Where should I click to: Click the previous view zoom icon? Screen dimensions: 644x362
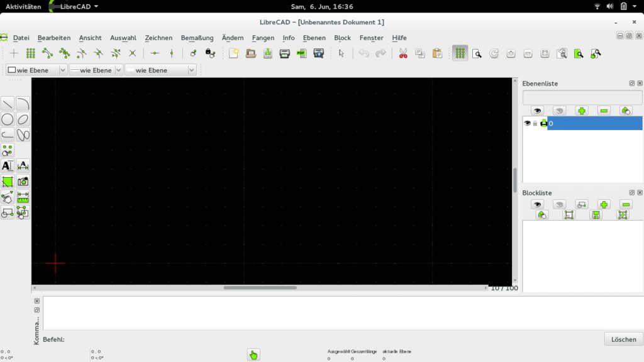562,53
